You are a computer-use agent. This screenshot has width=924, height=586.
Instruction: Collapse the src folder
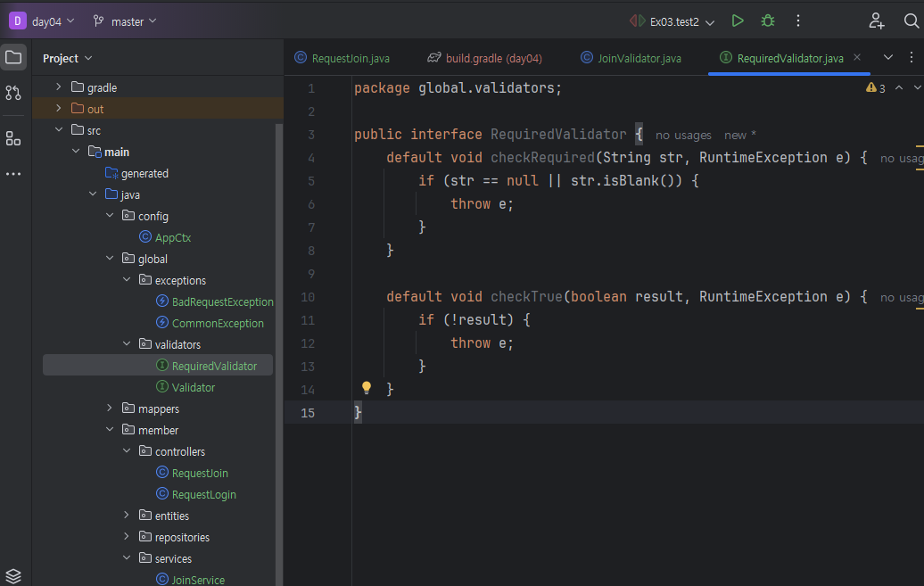click(58, 129)
